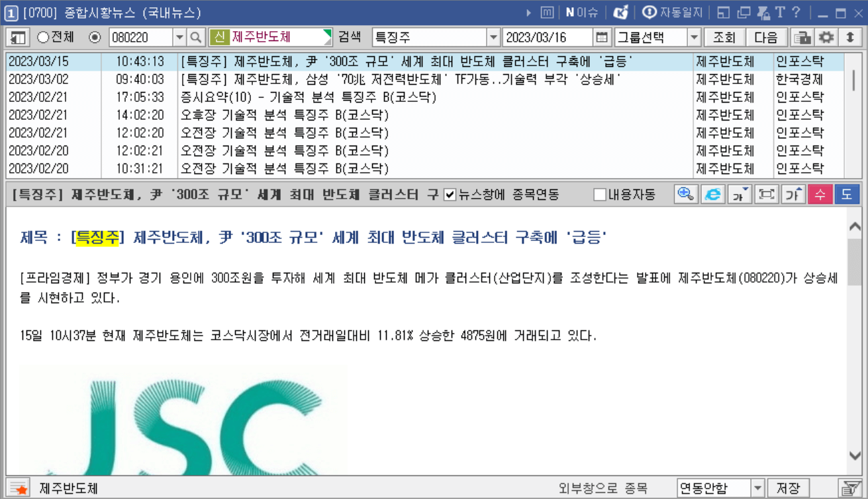The height and width of the screenshot is (499, 868).
Task: Click the copy/screenshot icon beside the gear
Action: click(x=801, y=38)
